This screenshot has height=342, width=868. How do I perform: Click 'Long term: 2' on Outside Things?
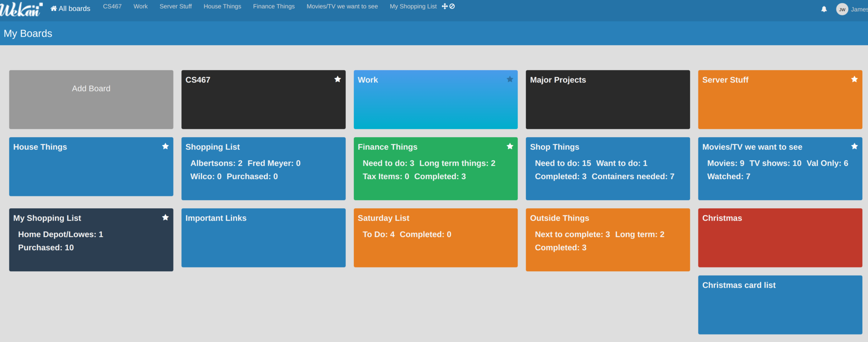(x=640, y=234)
